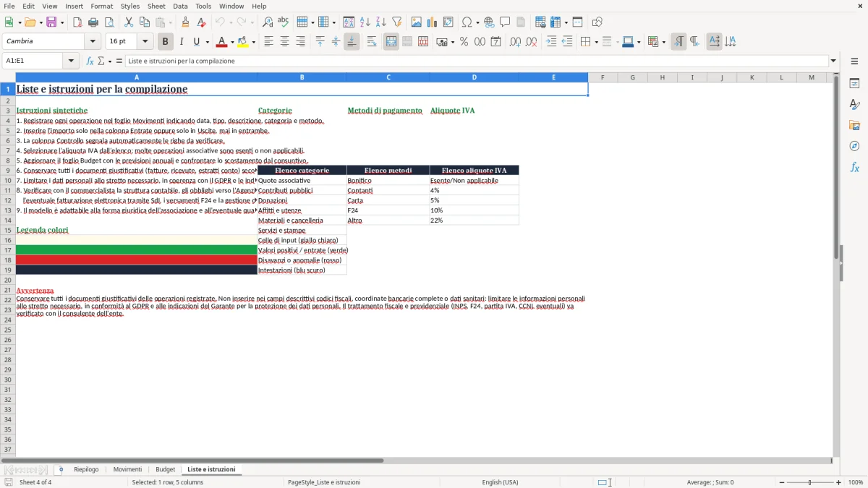Open the Data menu
Screen dimensions: 868x488
(x=180, y=6)
